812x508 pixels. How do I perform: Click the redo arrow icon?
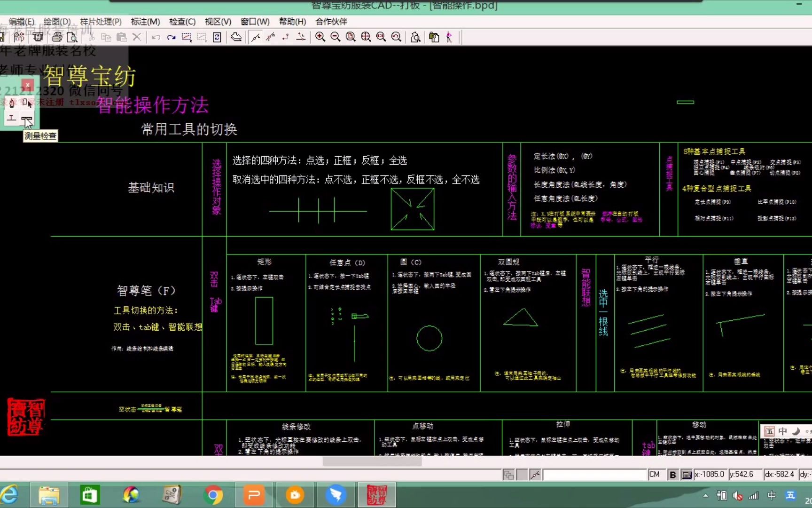[171, 37]
